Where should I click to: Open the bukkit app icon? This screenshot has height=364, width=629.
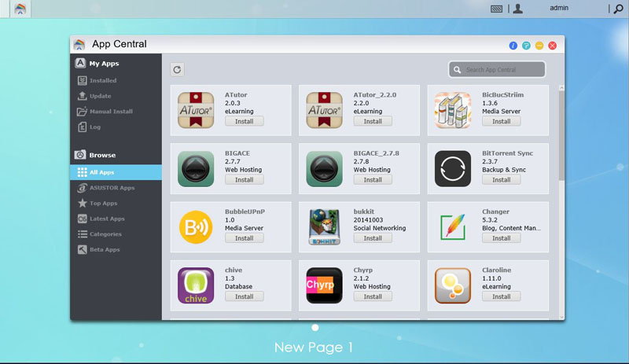324,227
